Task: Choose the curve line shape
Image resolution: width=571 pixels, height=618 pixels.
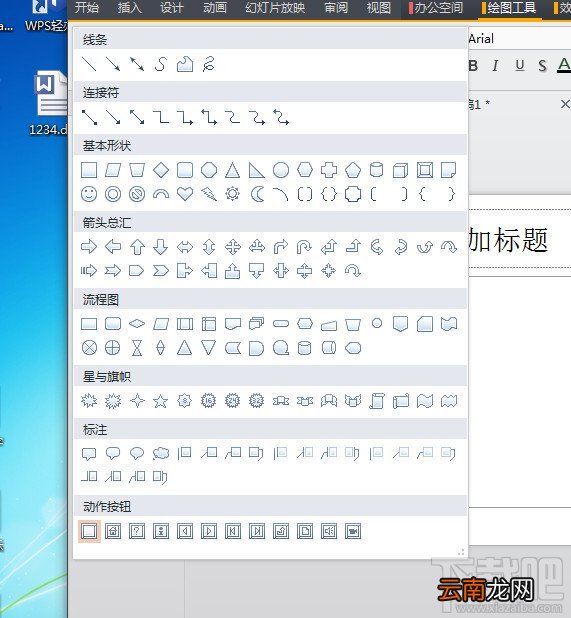Action: coord(160,64)
